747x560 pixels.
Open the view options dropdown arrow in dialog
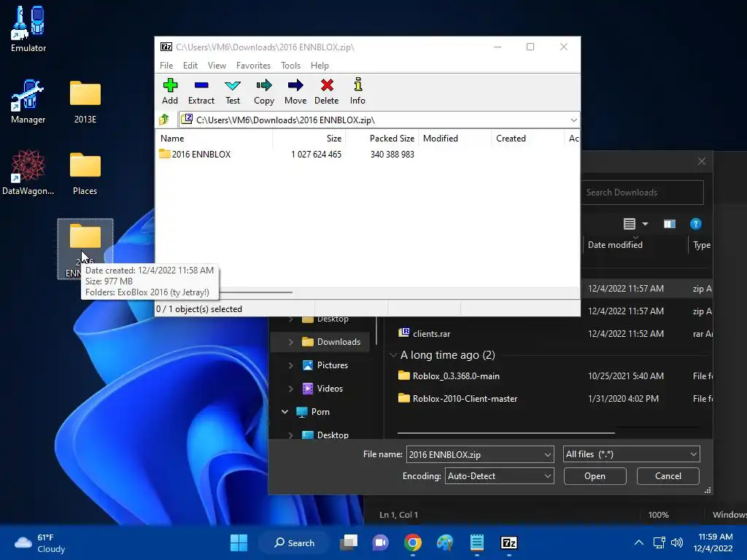click(645, 224)
